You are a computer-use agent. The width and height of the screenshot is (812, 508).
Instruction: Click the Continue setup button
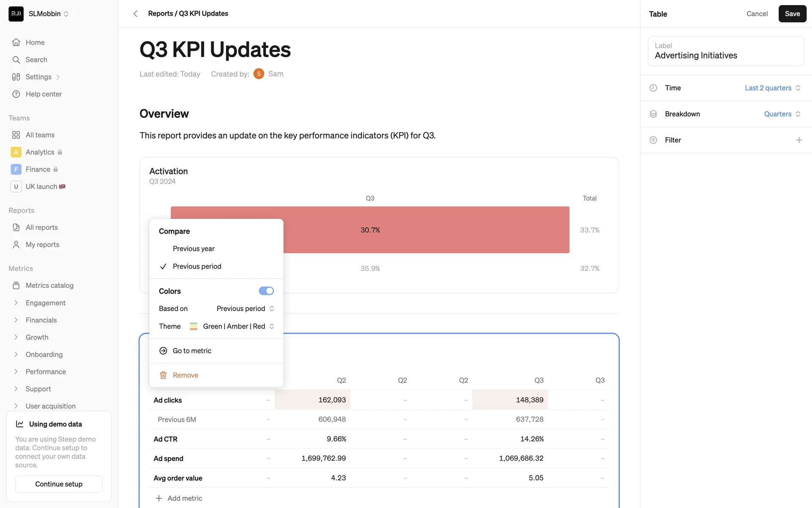[59, 484]
